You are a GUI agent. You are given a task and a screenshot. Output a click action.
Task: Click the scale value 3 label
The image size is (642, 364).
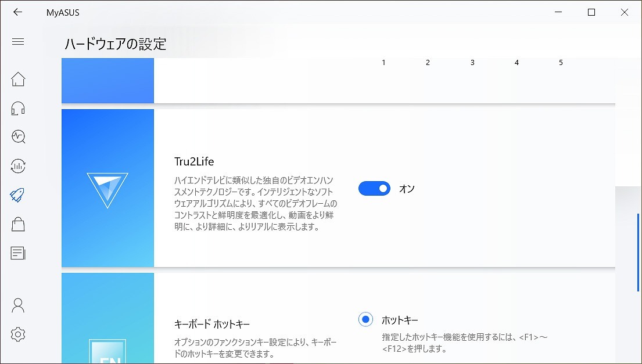(472, 63)
